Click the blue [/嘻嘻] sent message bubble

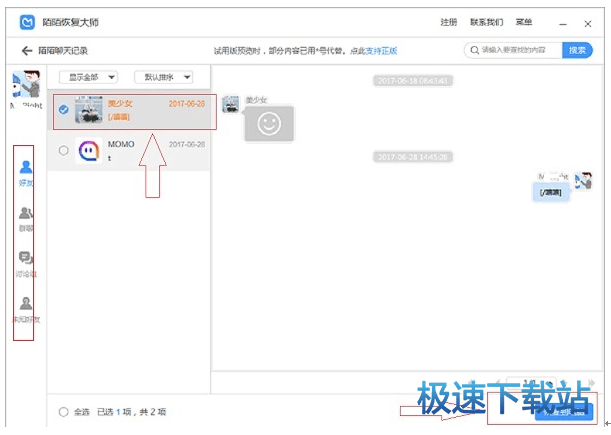tap(551, 192)
